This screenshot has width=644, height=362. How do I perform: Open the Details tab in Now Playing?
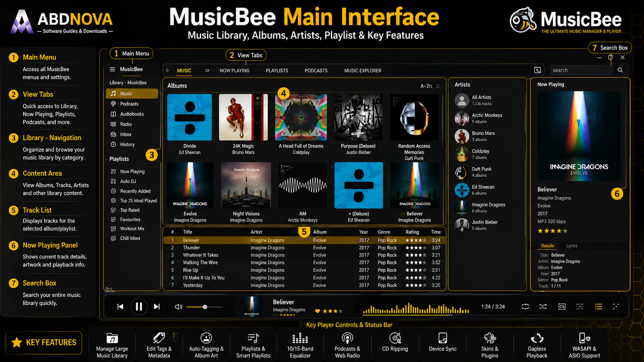[x=547, y=246]
